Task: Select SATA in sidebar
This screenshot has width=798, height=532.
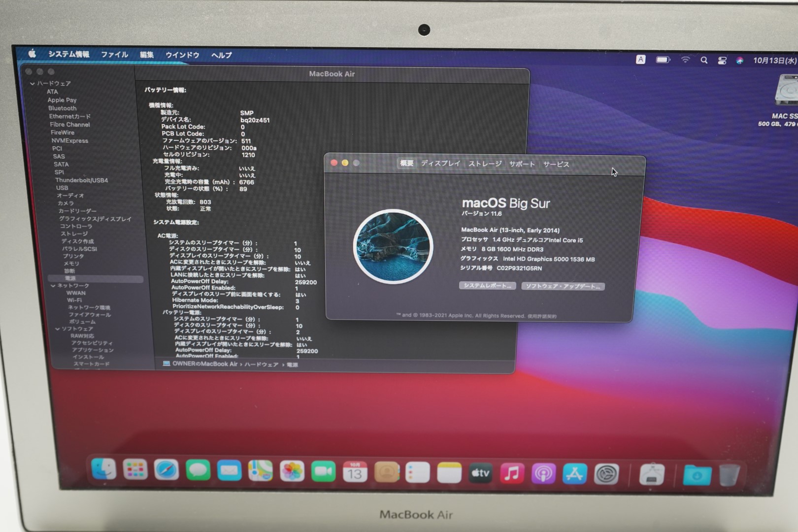Action: click(61, 165)
